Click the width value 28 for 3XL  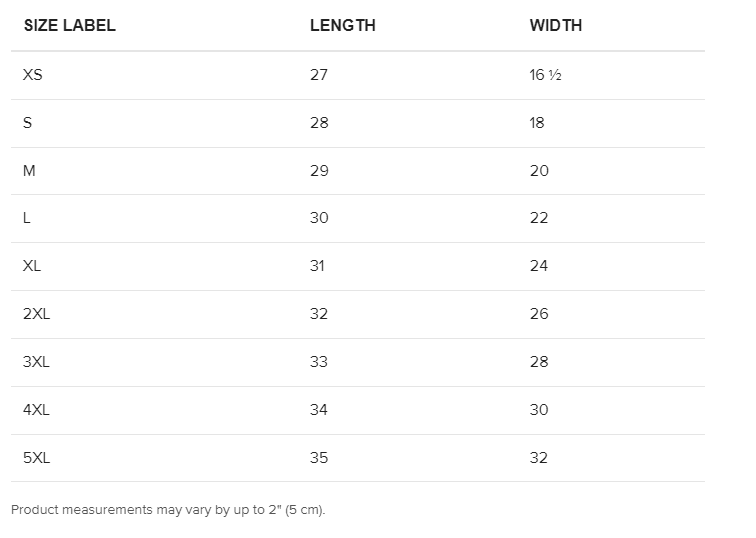(539, 362)
